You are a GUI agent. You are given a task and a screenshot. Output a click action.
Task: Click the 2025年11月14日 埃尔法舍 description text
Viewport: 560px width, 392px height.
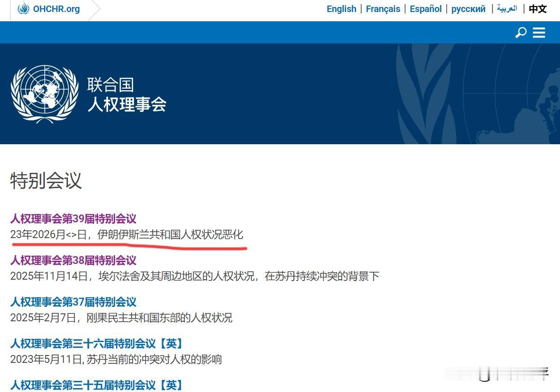coord(195,276)
